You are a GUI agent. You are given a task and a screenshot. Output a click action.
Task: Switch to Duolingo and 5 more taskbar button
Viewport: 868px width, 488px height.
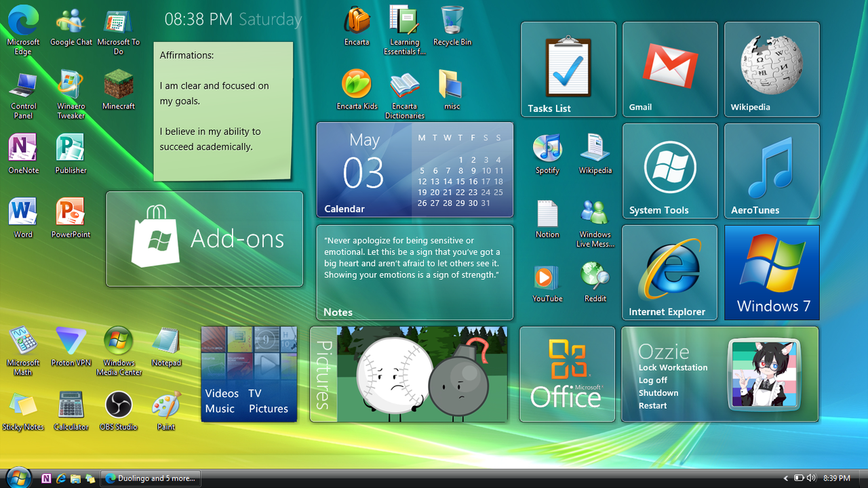click(x=152, y=479)
